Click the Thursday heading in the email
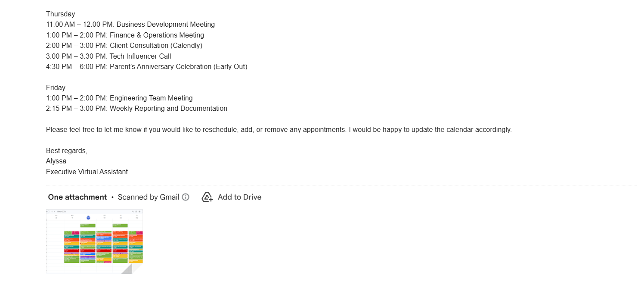Viewport: 644px width, 288px height. (60, 14)
